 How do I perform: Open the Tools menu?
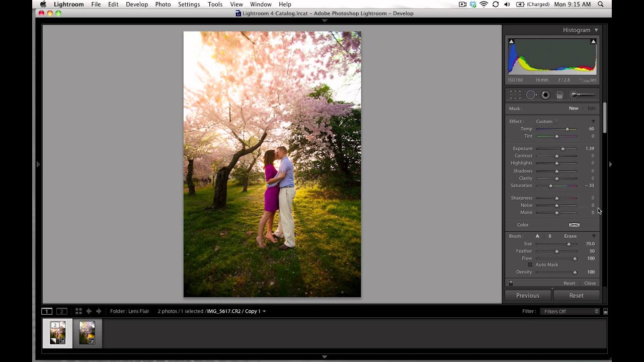point(215,5)
